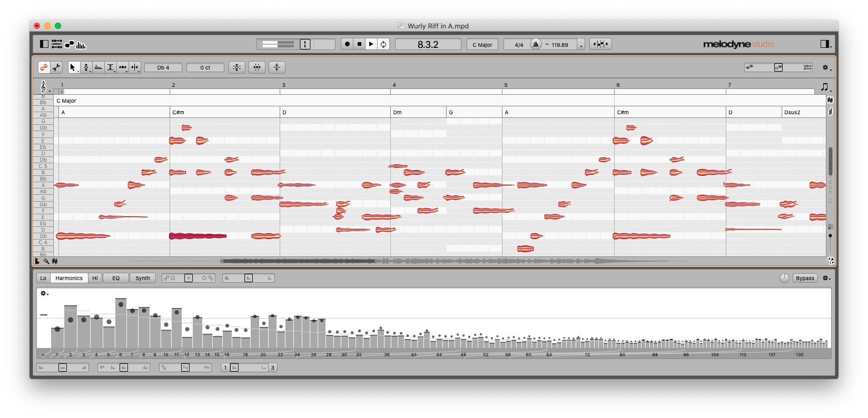This screenshot has width=868, height=418.
Task: Select the Timing tool
Action: (123, 67)
